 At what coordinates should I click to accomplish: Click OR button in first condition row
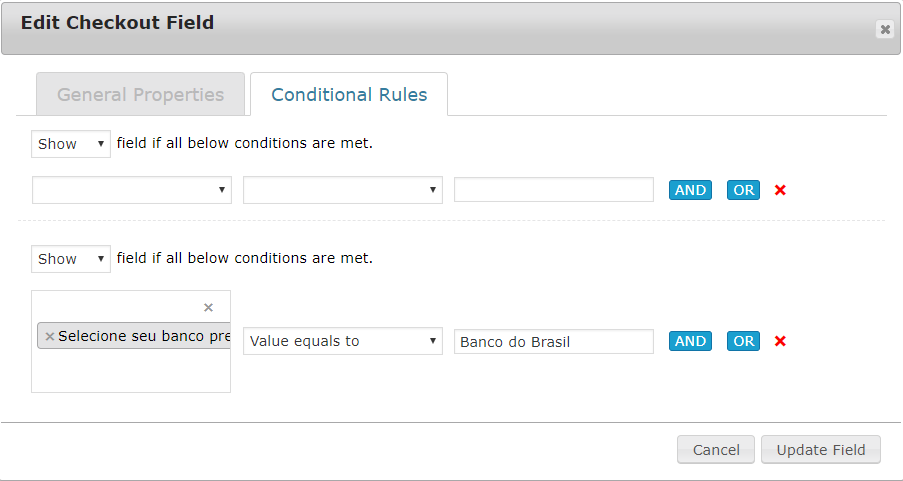[x=743, y=190]
